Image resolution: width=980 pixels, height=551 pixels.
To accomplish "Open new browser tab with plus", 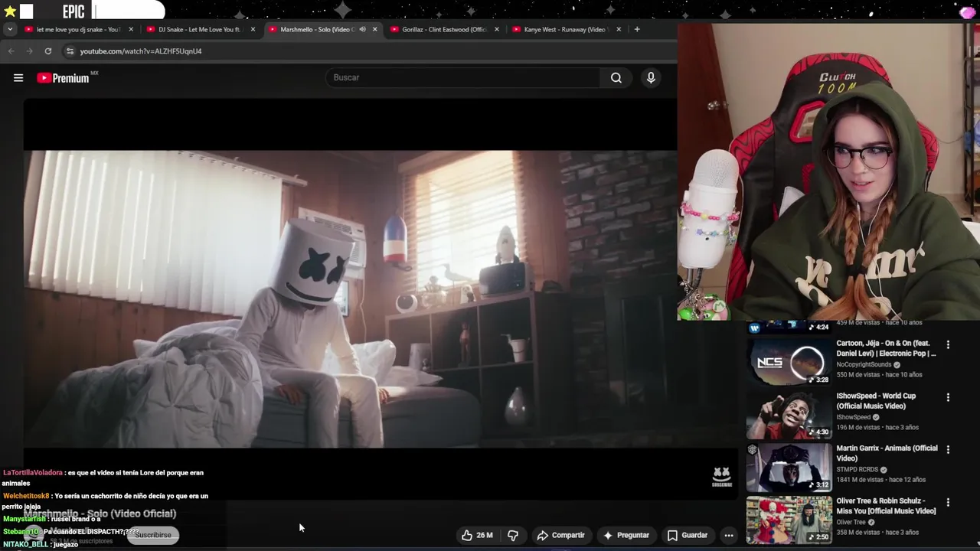I will coord(637,29).
